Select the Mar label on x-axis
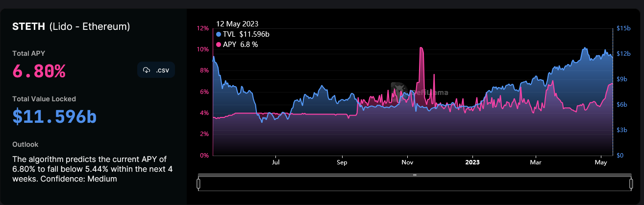Viewport: 644px width, 205px height. click(x=536, y=162)
